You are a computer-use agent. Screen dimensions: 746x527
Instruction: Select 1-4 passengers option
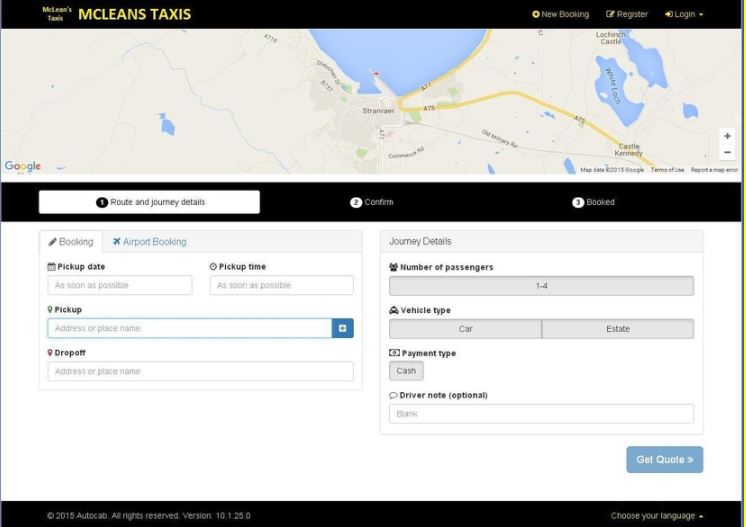pos(541,286)
